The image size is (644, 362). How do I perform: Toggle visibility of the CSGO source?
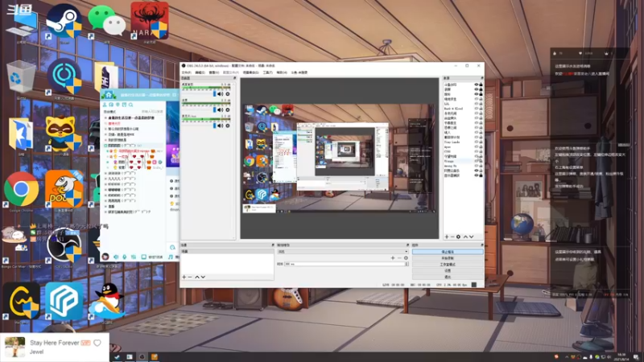[x=477, y=151]
